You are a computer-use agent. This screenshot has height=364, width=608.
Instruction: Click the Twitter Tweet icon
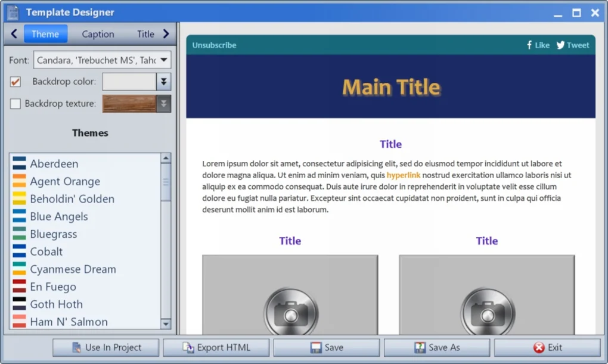click(559, 44)
